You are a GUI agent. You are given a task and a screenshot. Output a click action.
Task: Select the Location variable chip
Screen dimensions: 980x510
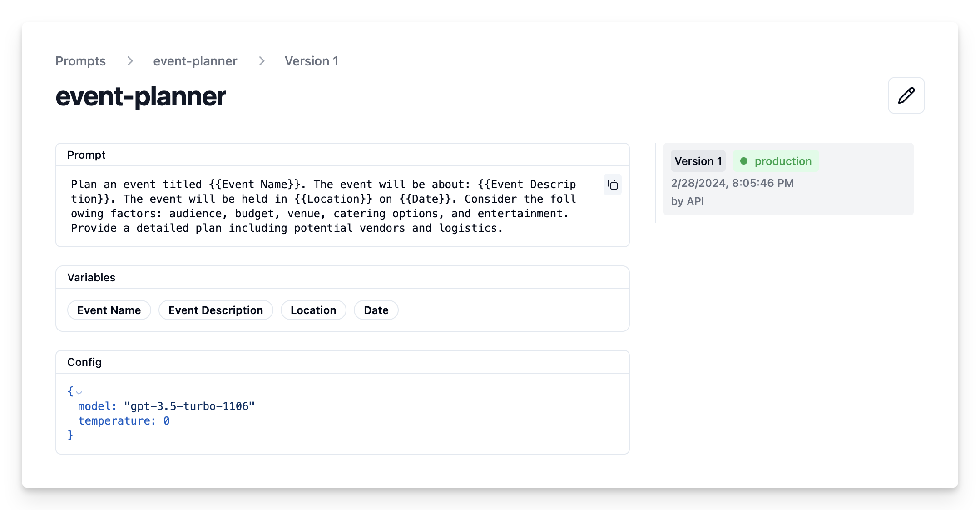(x=313, y=310)
